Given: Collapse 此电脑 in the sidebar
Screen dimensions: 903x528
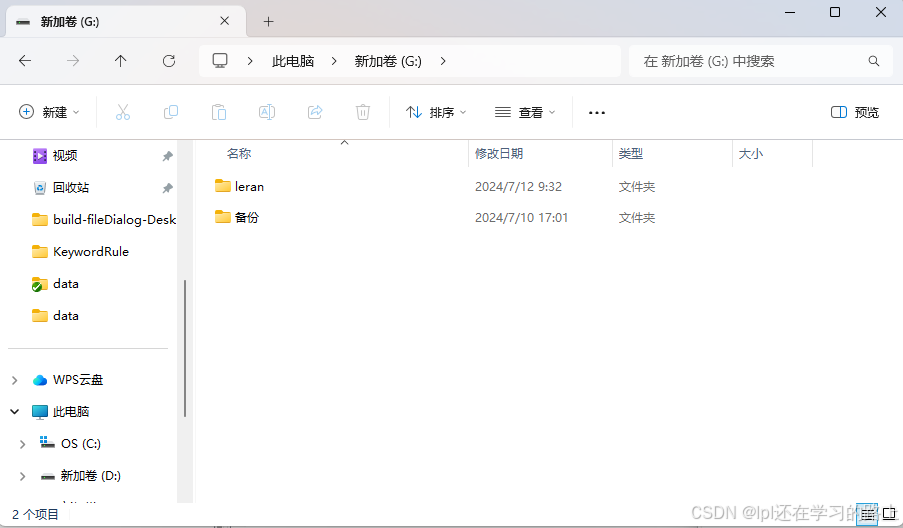Looking at the screenshot, I should pyautogui.click(x=15, y=412).
